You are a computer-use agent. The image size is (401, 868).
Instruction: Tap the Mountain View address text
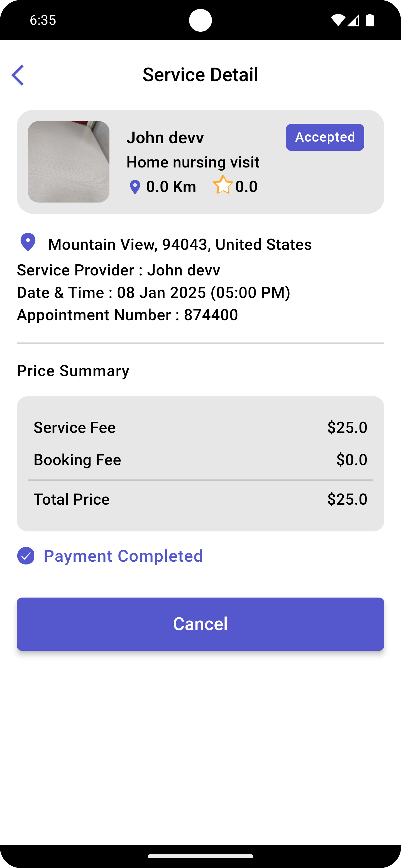point(180,244)
